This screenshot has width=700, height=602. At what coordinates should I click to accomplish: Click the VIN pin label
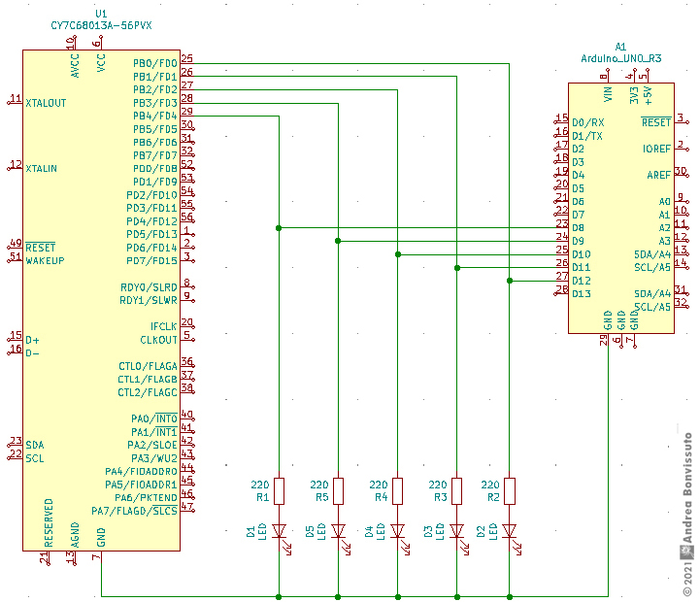pos(608,94)
